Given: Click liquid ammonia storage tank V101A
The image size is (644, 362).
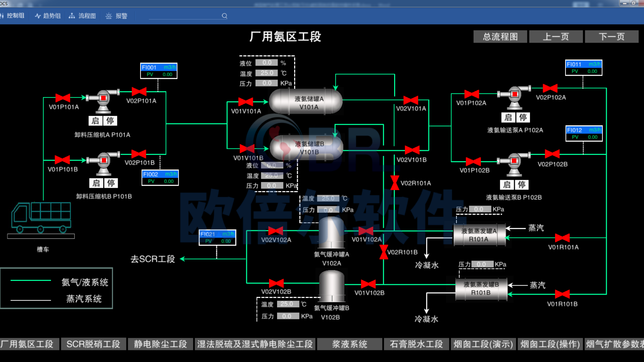Looking at the screenshot, I should pos(306,102).
